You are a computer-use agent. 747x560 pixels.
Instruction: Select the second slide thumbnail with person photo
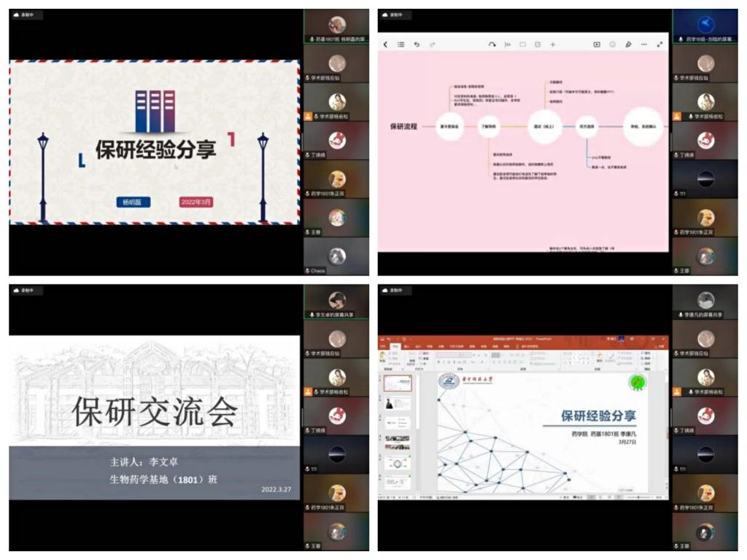pos(398,404)
